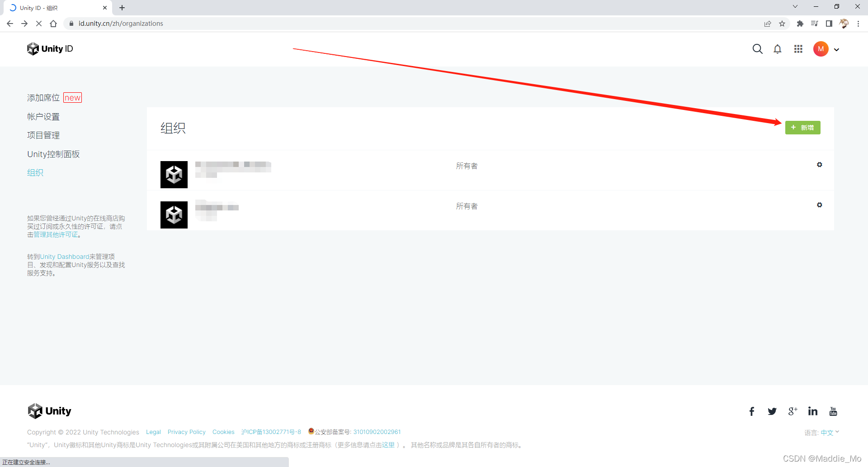
Task: Bookmark this page with star icon
Action: tap(782, 24)
